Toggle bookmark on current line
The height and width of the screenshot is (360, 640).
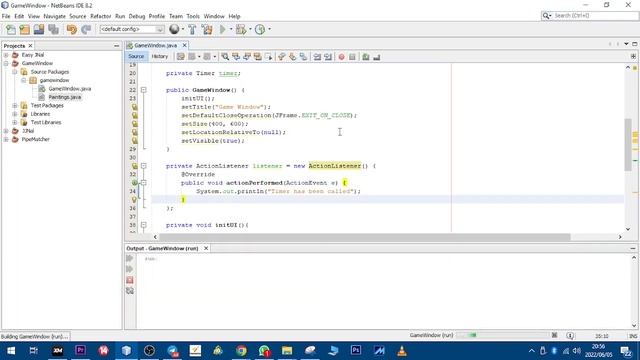click(303, 57)
